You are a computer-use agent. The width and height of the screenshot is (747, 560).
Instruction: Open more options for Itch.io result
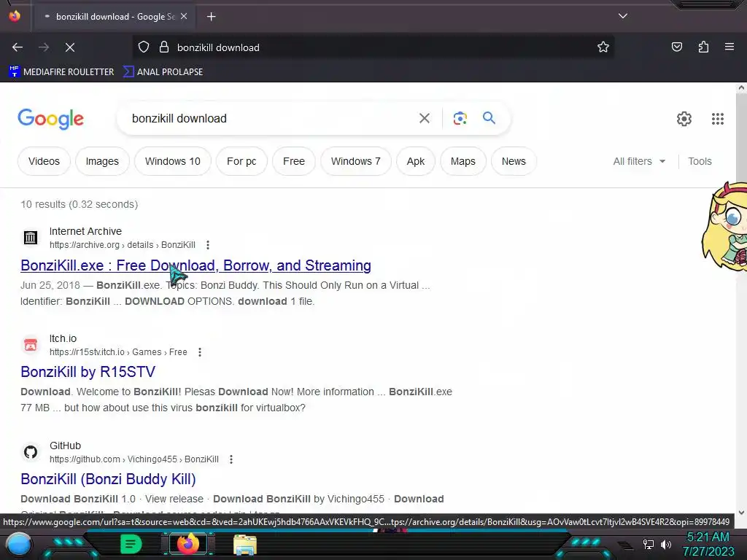[200, 352]
